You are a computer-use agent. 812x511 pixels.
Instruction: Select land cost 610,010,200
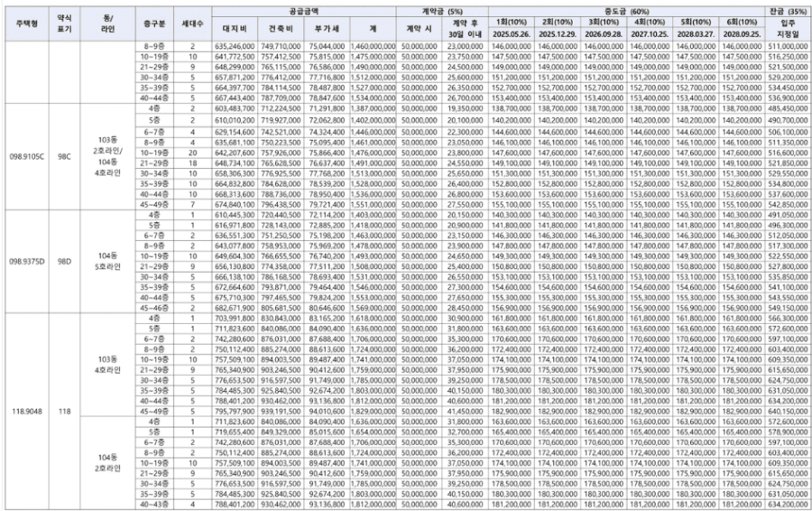coord(235,120)
